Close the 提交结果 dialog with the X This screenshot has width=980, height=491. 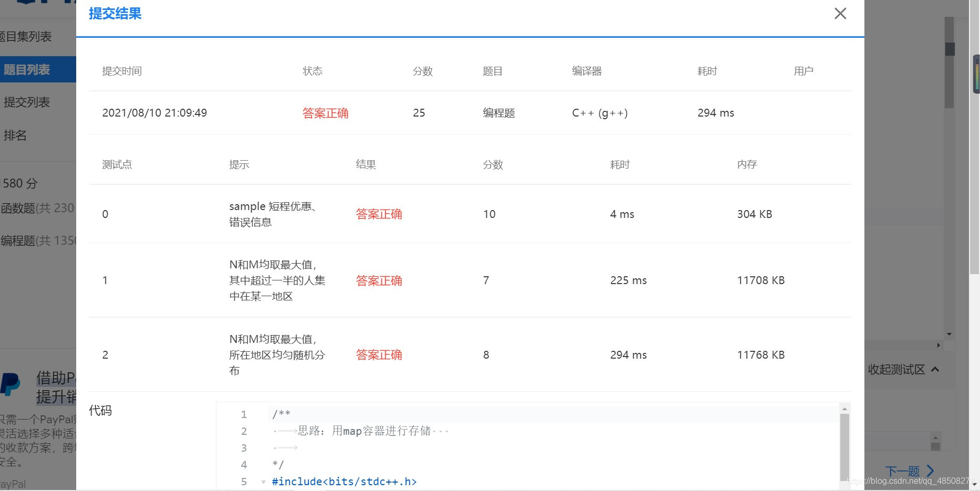[x=840, y=14]
